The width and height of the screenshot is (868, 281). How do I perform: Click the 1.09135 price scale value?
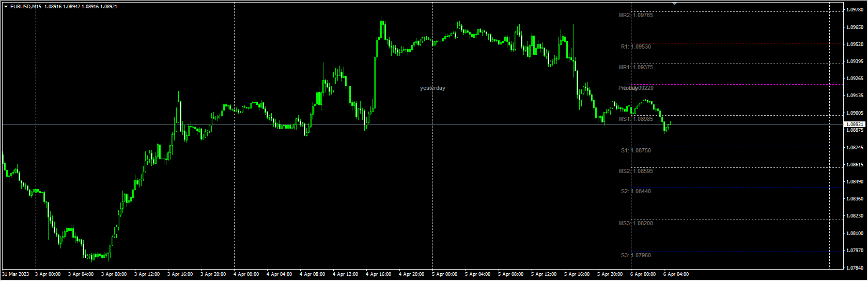tap(855, 96)
